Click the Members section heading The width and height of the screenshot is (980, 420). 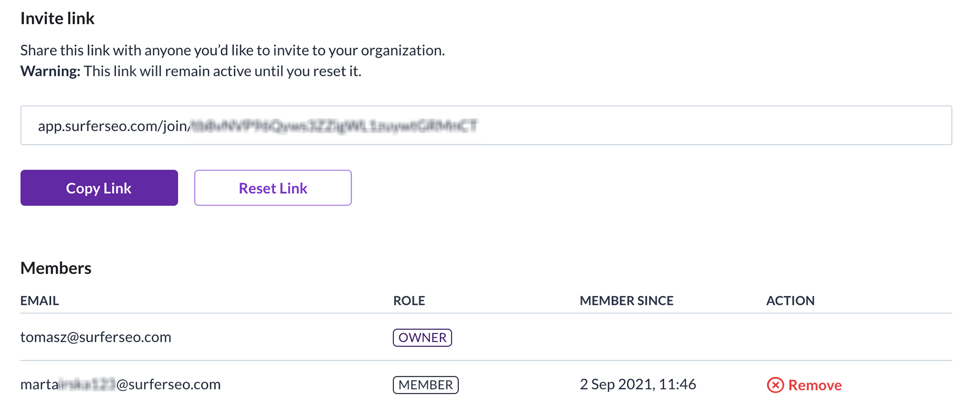click(x=56, y=268)
